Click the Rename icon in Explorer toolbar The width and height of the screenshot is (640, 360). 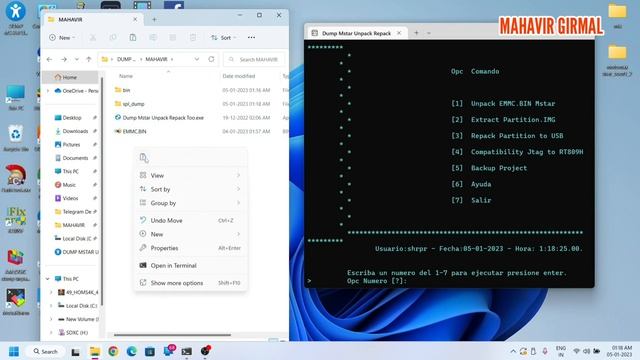[153, 38]
